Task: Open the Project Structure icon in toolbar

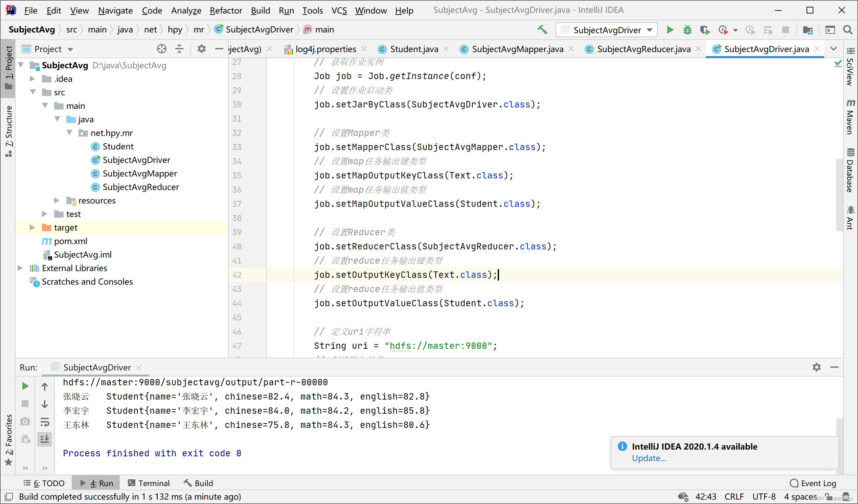Action: pyautogui.click(x=808, y=30)
